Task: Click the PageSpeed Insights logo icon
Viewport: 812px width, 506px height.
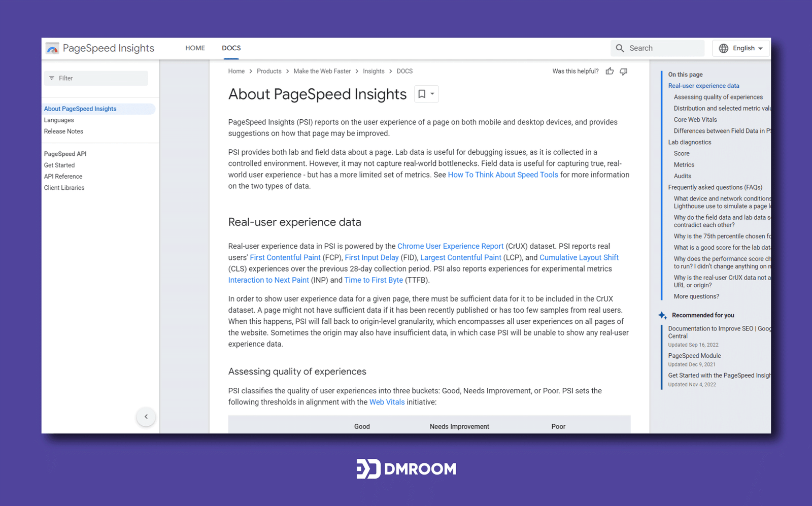Action: 52,48
